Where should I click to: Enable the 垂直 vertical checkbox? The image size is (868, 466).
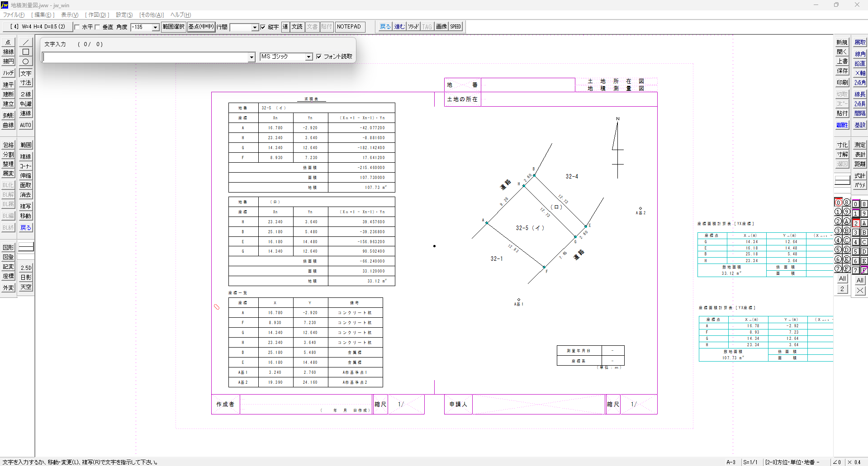pyautogui.click(x=97, y=27)
